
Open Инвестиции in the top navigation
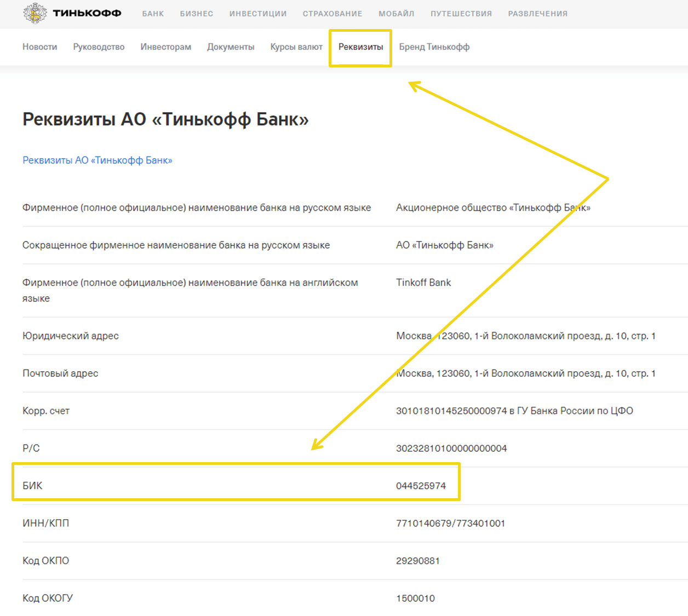click(258, 14)
